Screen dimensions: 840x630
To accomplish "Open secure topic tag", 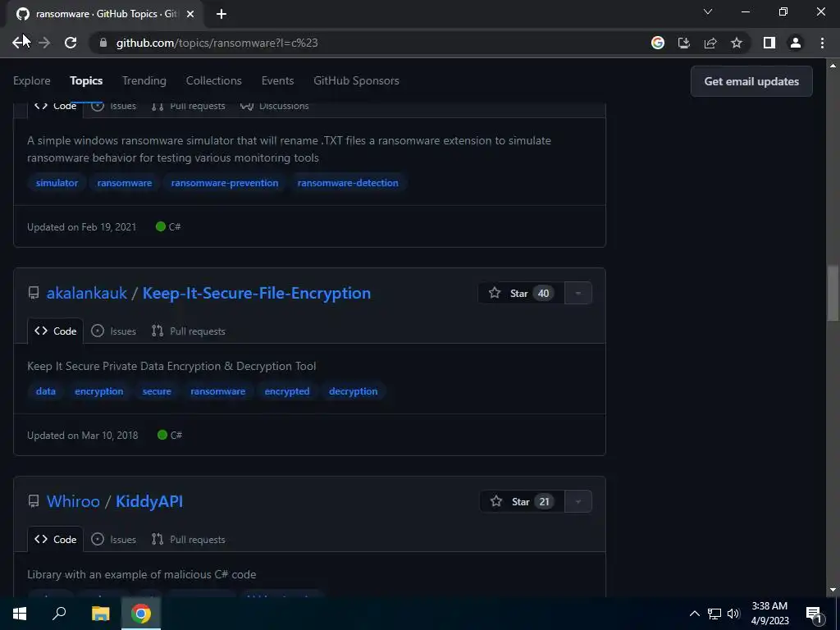I will (157, 391).
